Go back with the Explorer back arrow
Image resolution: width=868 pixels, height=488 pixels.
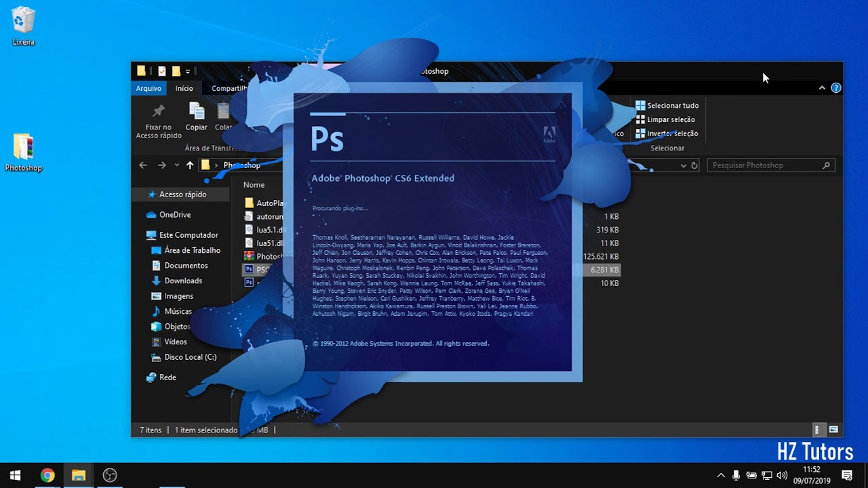(143, 165)
